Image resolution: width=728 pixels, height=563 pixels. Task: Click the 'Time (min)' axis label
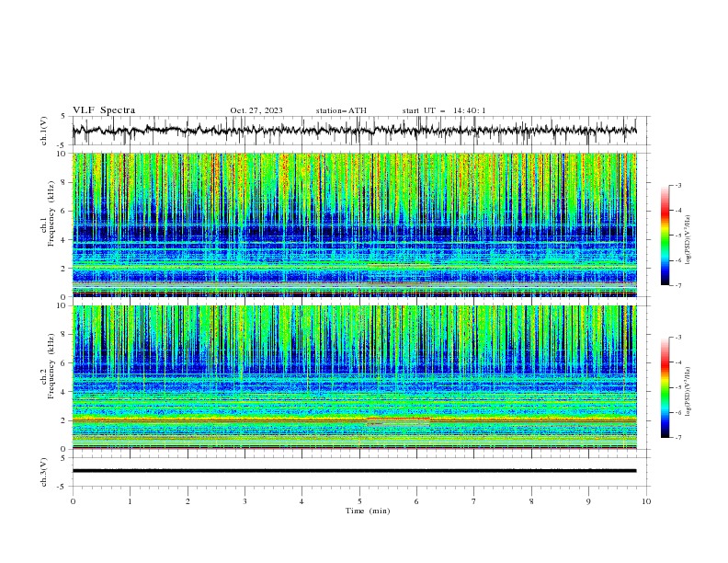coord(368,511)
